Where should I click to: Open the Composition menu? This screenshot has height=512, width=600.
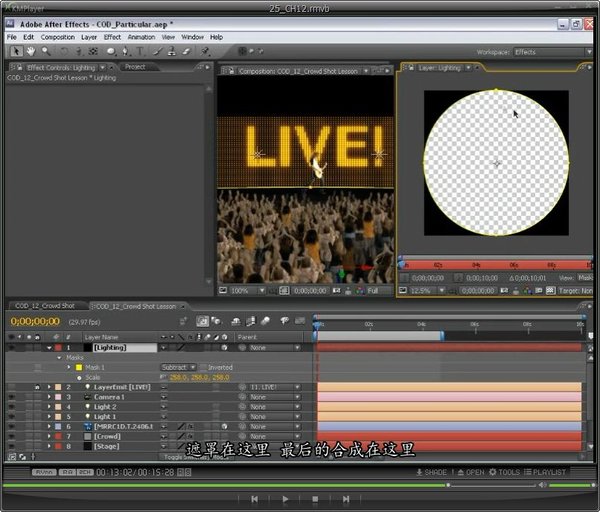pyautogui.click(x=58, y=37)
